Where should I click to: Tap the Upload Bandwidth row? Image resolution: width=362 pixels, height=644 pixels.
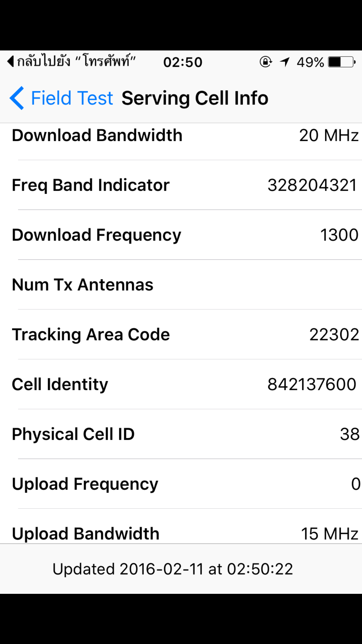181,533
